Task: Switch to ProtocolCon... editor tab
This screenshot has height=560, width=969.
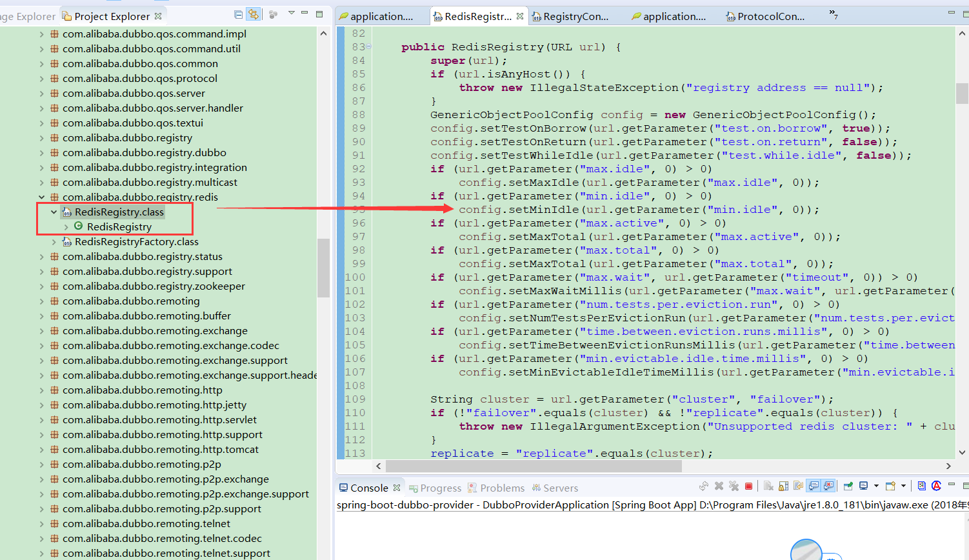Action: click(771, 16)
